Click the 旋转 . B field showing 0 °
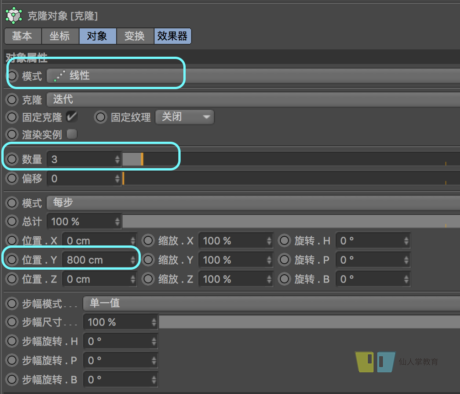This screenshot has height=394, width=460. 369,279
